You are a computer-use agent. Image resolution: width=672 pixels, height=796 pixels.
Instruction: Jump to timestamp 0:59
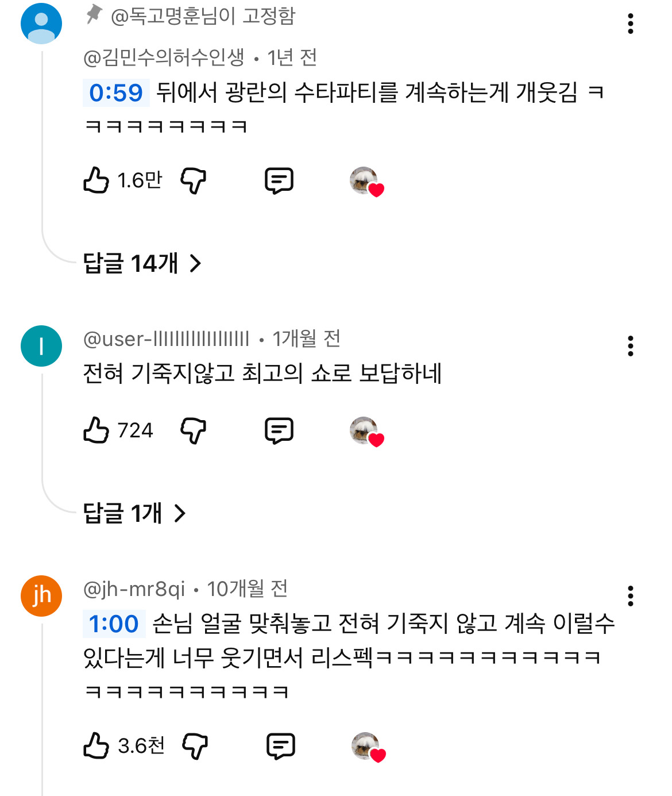(x=116, y=93)
